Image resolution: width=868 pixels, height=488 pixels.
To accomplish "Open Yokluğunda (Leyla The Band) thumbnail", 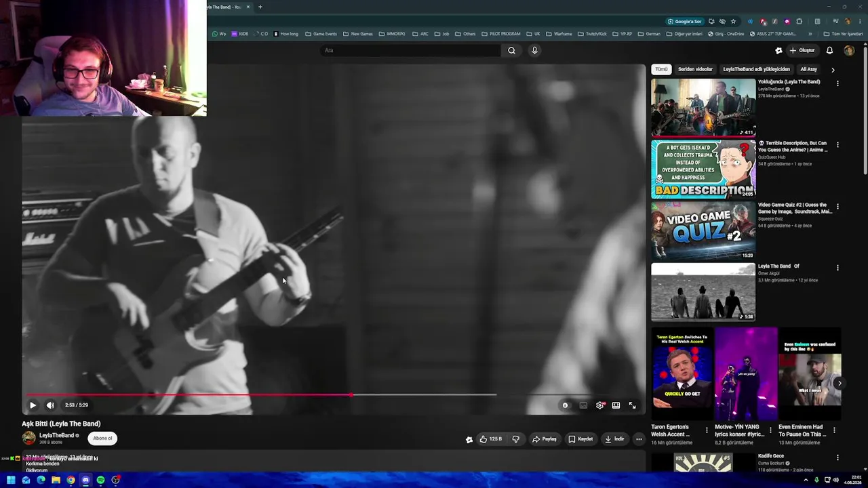I will (703, 108).
